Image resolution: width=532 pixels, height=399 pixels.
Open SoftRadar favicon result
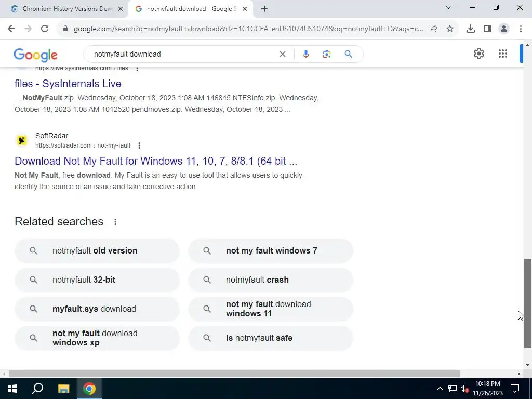coord(22,140)
